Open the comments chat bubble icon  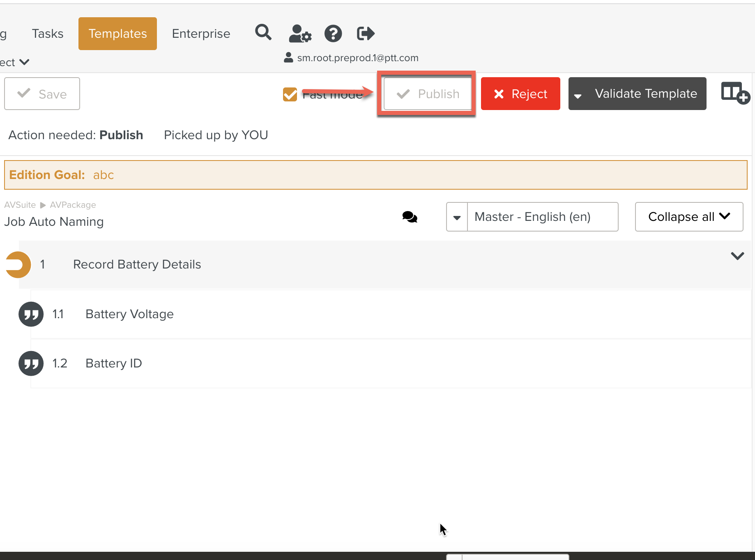(x=410, y=217)
